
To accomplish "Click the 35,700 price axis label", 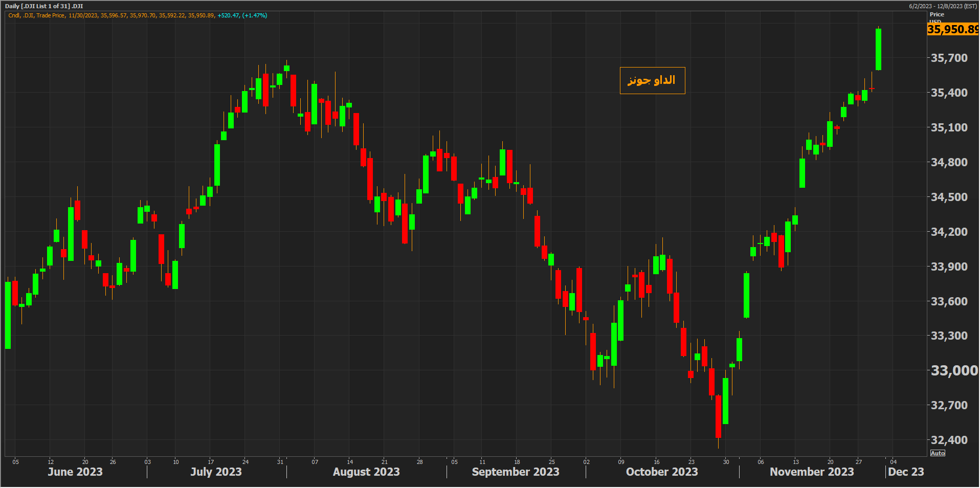I will click(x=949, y=58).
